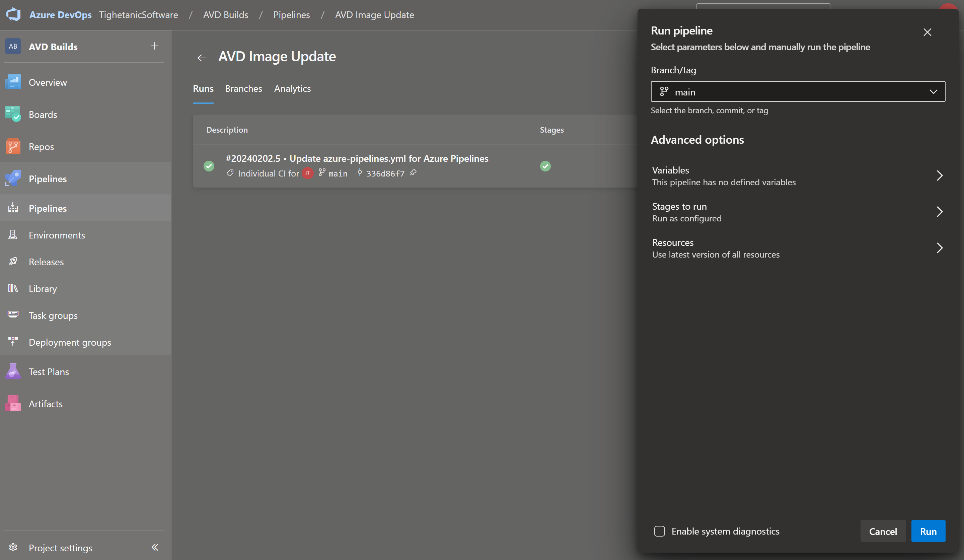
Task: Click the pin icon next to commit 336d86f7
Action: [413, 173]
